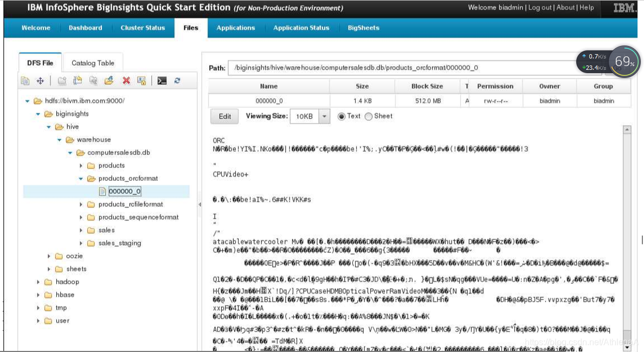Expand the products_sequenceformat folder node
644x352 pixels.
click(x=80, y=218)
